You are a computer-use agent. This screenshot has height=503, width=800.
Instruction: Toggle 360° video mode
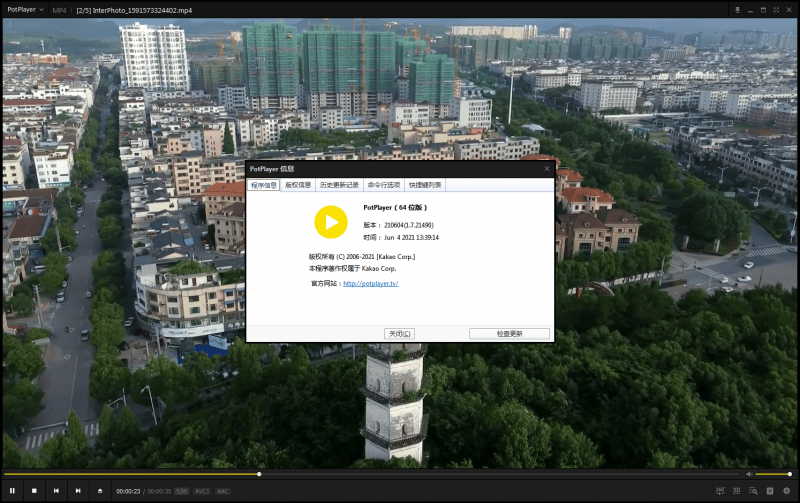tap(720, 490)
